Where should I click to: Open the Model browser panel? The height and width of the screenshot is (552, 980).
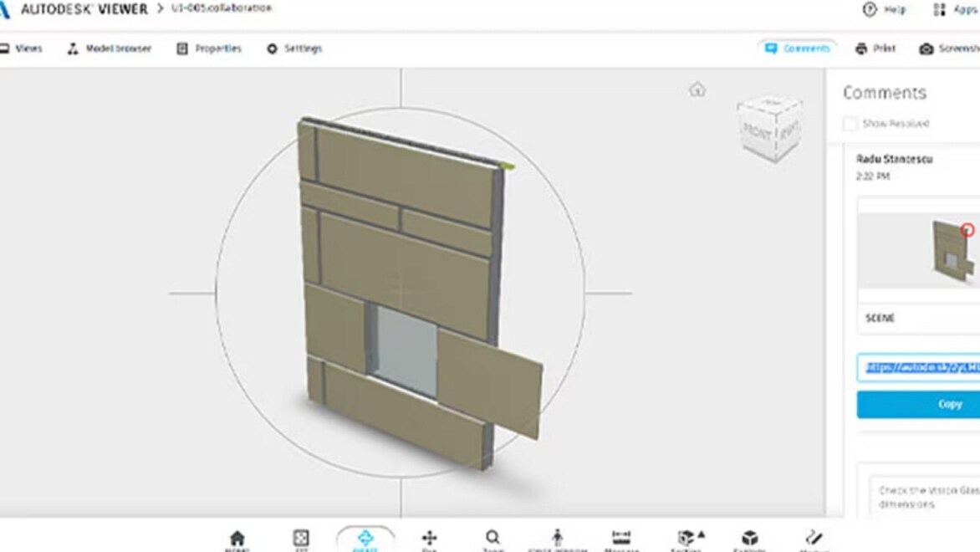coord(110,49)
